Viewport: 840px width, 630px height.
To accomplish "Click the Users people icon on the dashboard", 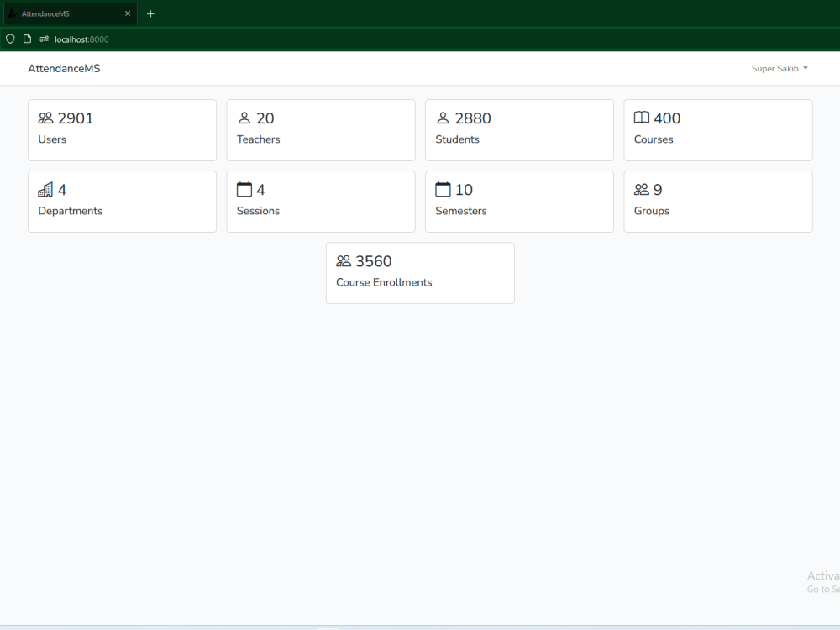I will (45, 118).
